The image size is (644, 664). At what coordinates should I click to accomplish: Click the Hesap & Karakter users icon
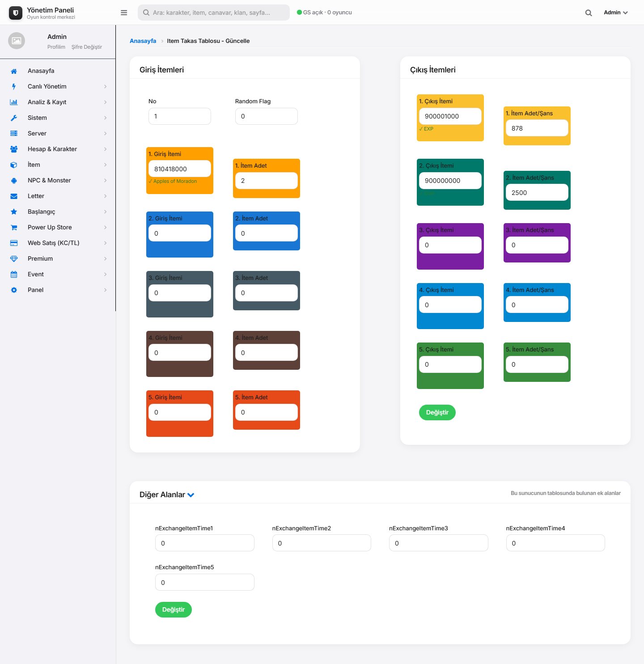[14, 149]
